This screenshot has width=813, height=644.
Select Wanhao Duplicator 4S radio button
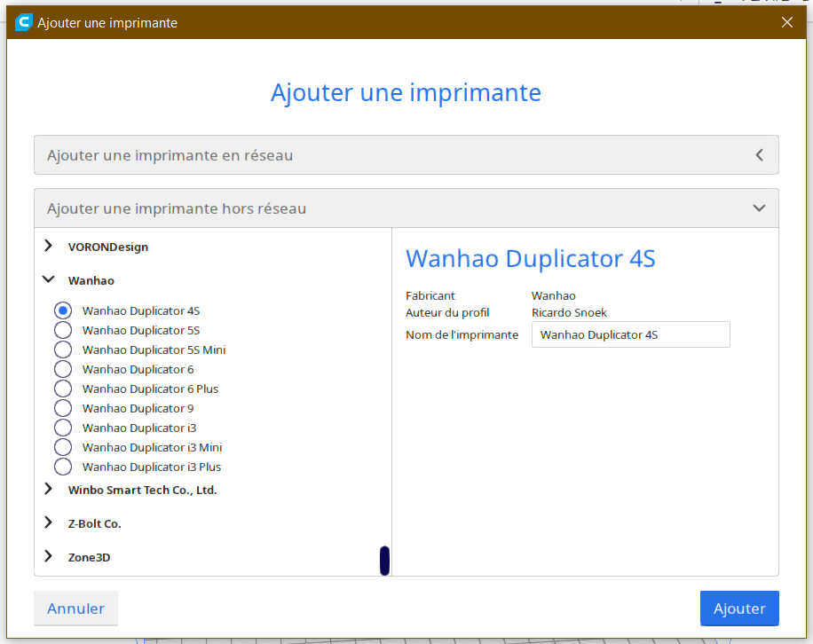tap(63, 310)
